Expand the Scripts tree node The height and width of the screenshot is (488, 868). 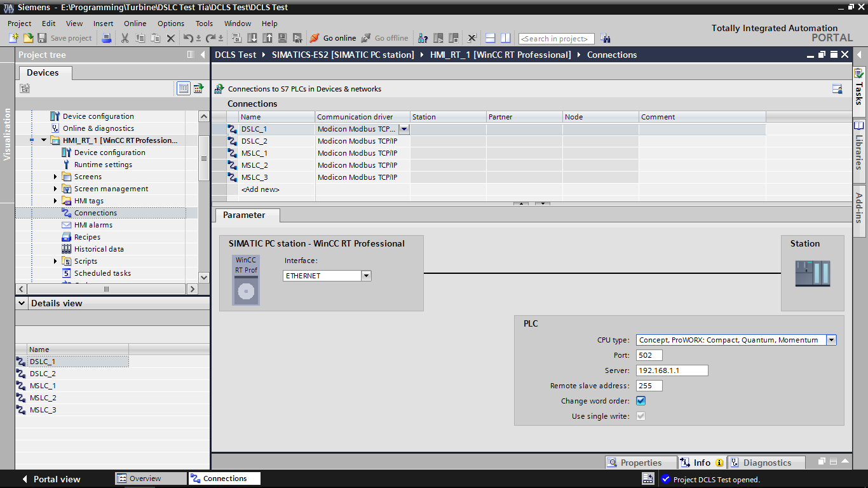click(55, 261)
